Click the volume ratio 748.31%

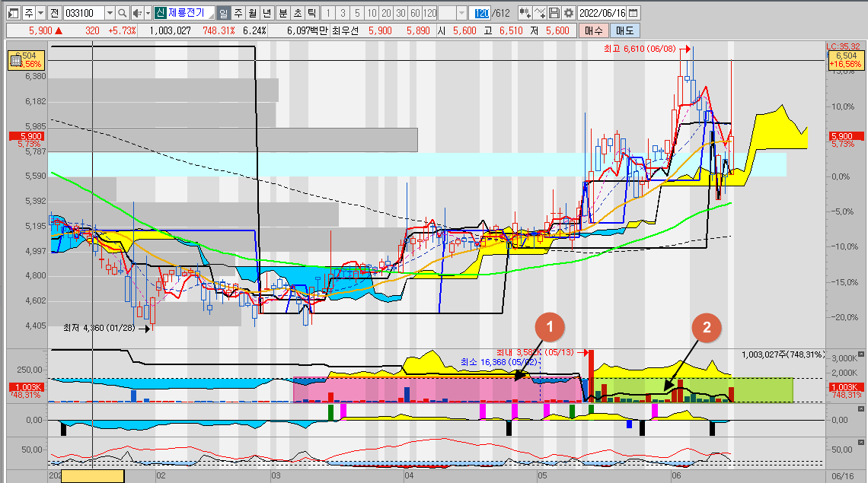(x=219, y=30)
